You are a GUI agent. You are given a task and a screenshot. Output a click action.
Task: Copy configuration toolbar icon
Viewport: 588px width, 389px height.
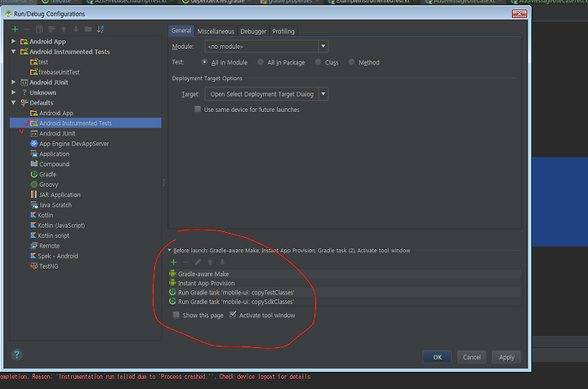[39, 29]
